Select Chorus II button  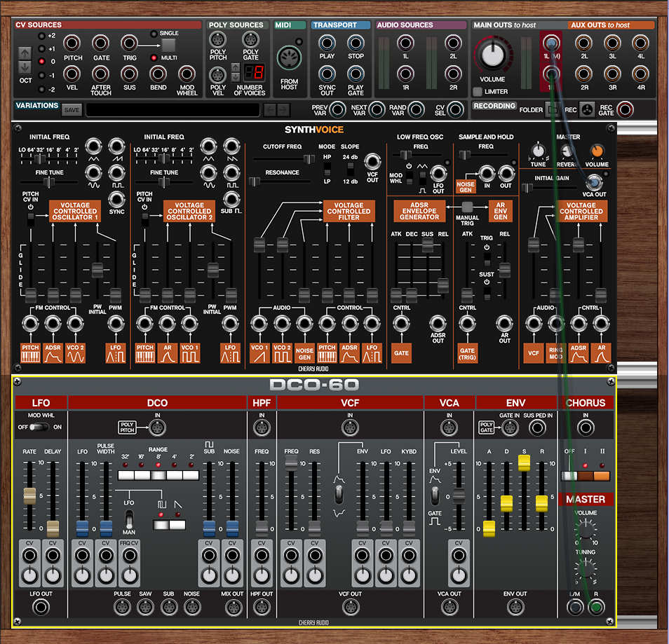(x=602, y=476)
